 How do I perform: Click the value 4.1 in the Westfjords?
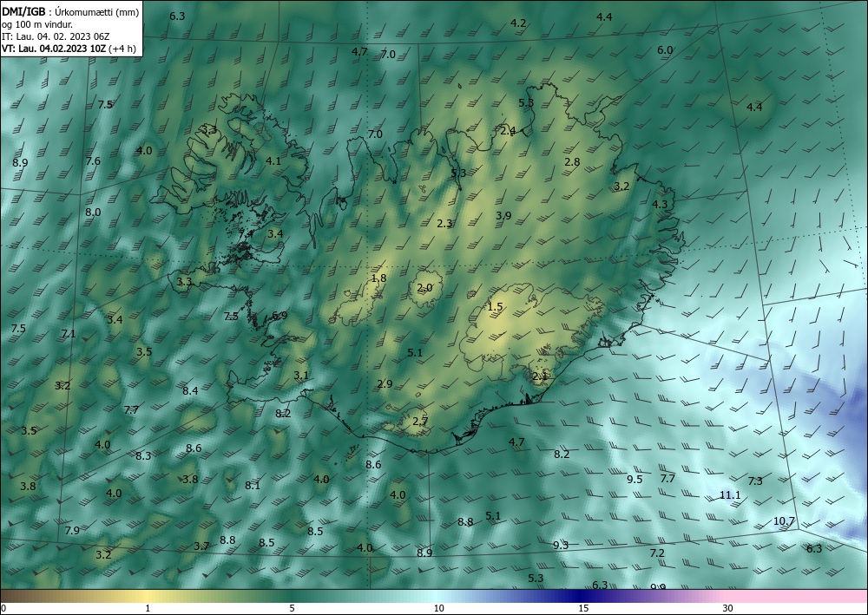pyautogui.click(x=273, y=161)
